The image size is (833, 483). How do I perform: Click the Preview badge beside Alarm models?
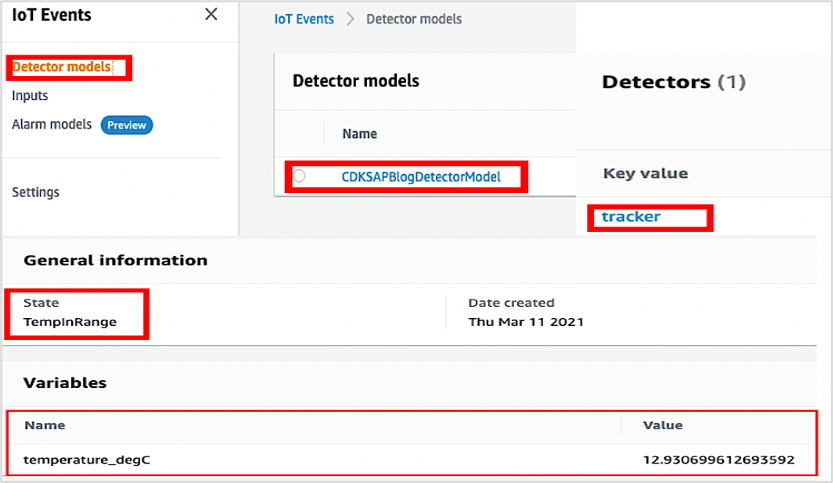[126, 125]
